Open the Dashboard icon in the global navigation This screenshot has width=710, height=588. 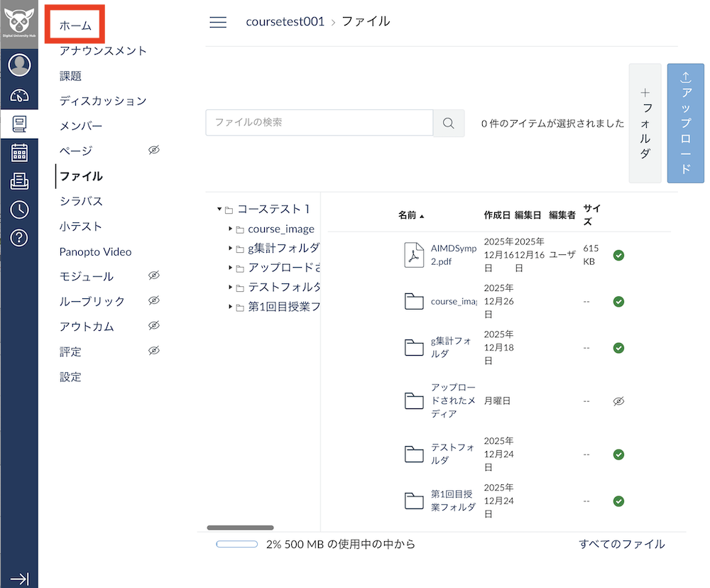tap(19, 93)
